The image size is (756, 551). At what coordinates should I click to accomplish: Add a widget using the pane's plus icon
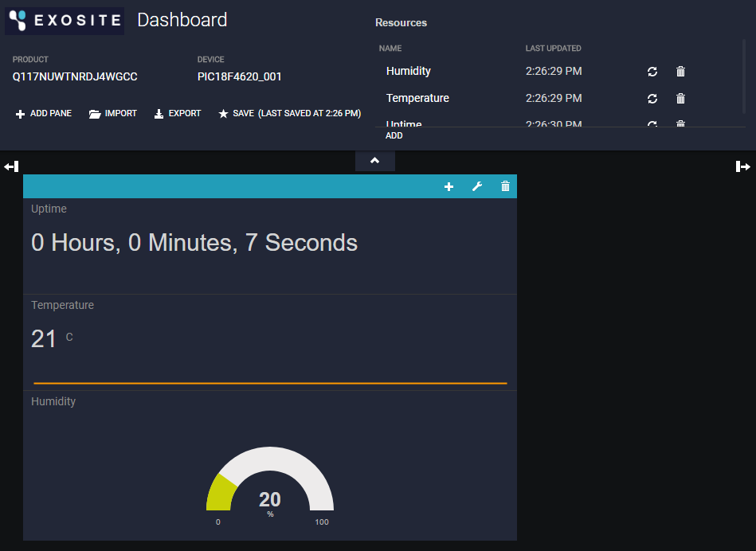point(449,186)
